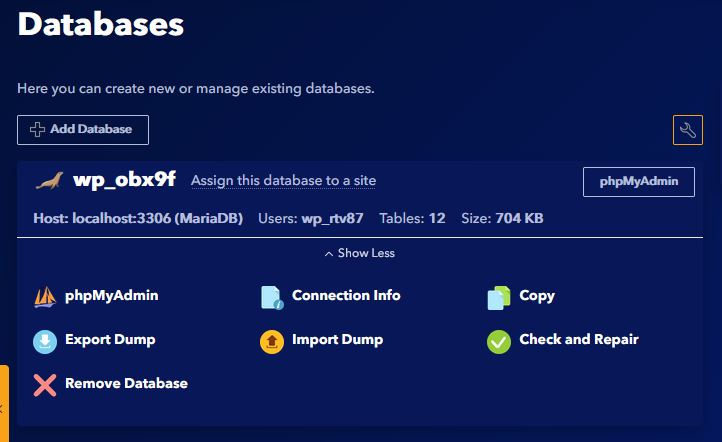
Task: Choose Import Dump
Action: pyautogui.click(x=338, y=340)
